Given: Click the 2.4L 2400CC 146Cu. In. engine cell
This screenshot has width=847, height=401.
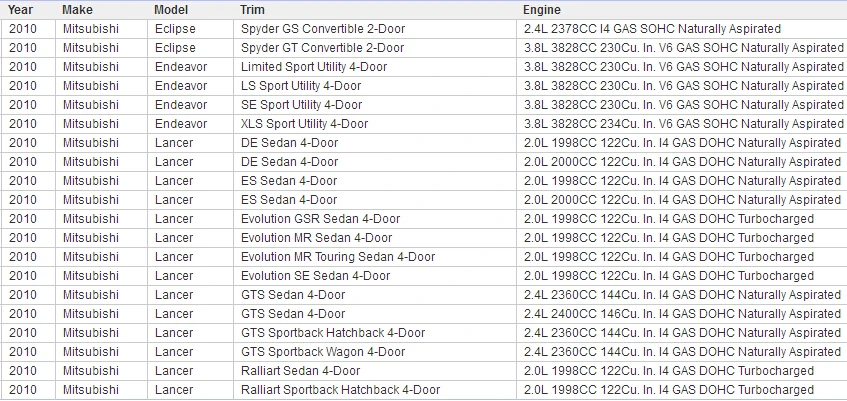Looking at the screenshot, I should tap(682, 314).
